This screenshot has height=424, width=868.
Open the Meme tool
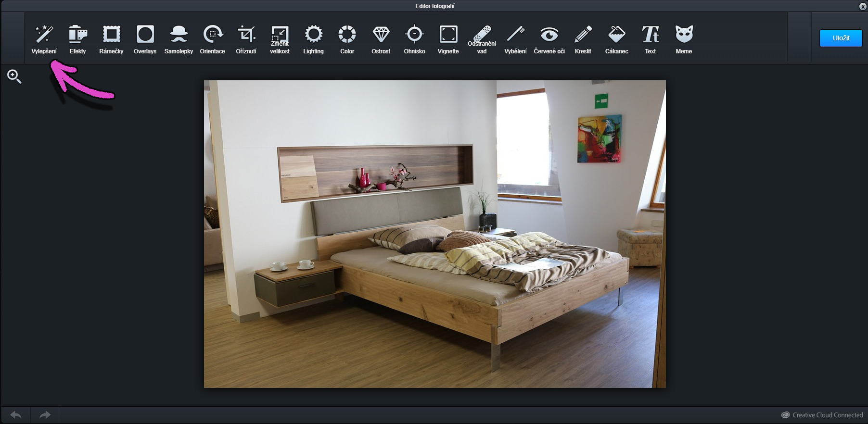[x=684, y=39]
